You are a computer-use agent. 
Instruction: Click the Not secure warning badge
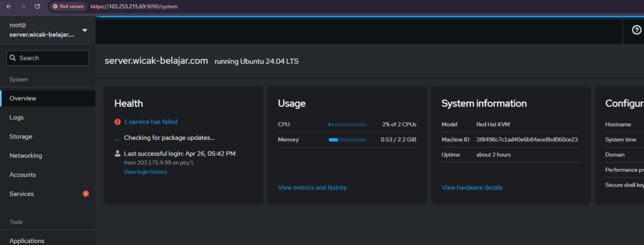click(x=68, y=6)
